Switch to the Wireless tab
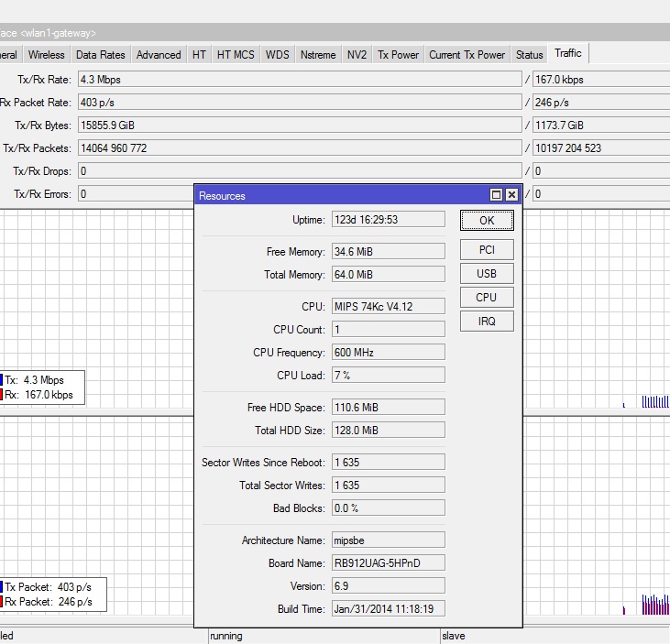The height and width of the screenshot is (644, 670). pyautogui.click(x=46, y=55)
